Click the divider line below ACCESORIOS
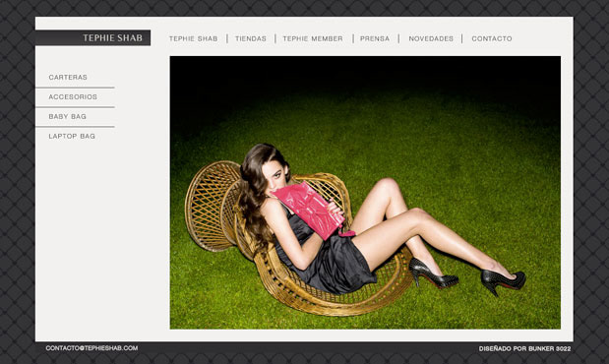Screen dimensions: 609x364 coord(75,107)
